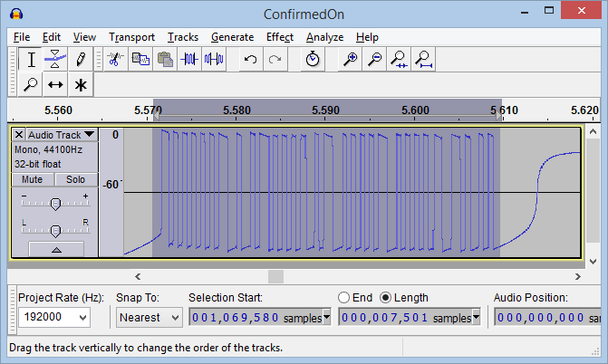608x364 pixels.
Task: Select the Length radio button
Action: (x=385, y=298)
